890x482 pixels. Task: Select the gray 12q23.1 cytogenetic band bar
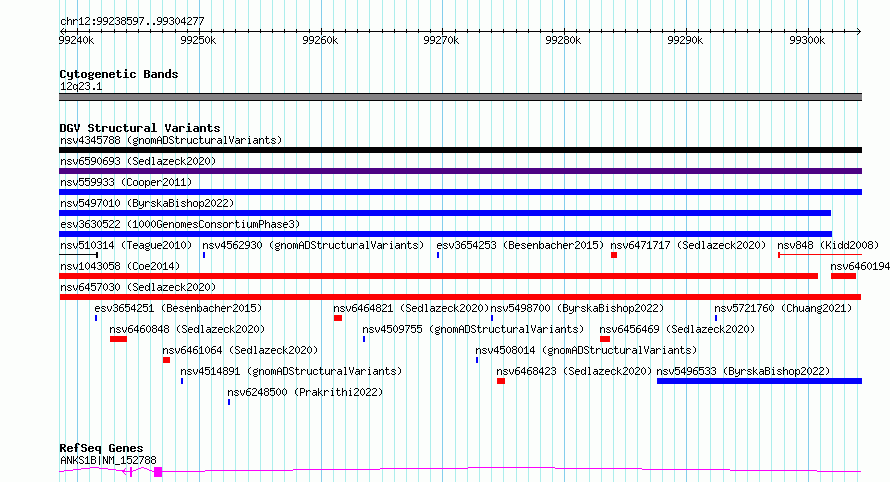click(460, 97)
